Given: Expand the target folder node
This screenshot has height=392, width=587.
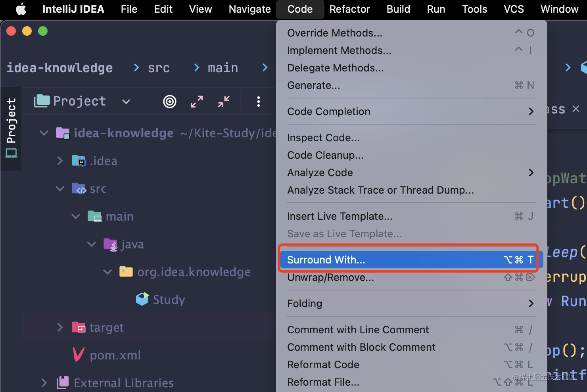Looking at the screenshot, I should [x=60, y=327].
